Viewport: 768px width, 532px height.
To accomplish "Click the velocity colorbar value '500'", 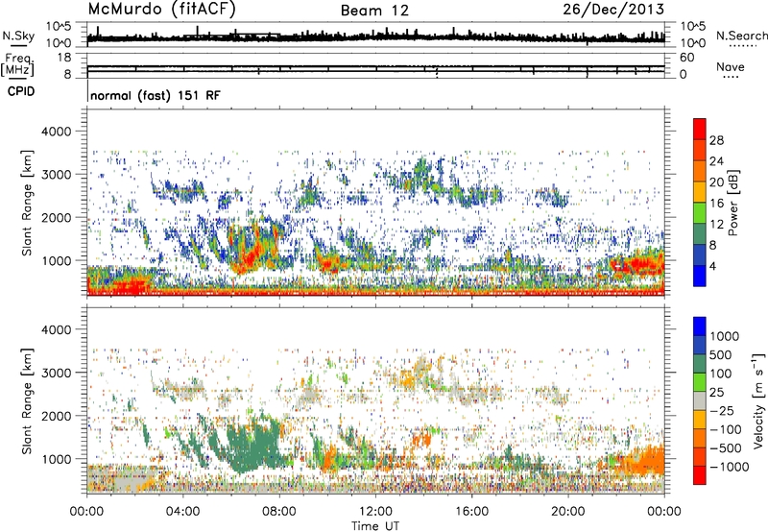I will [x=723, y=354].
